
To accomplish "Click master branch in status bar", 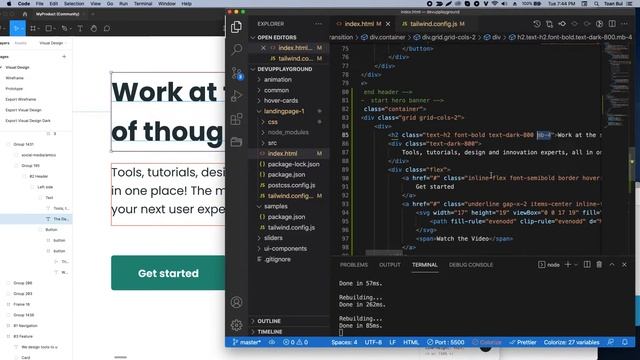I will (x=247, y=342).
